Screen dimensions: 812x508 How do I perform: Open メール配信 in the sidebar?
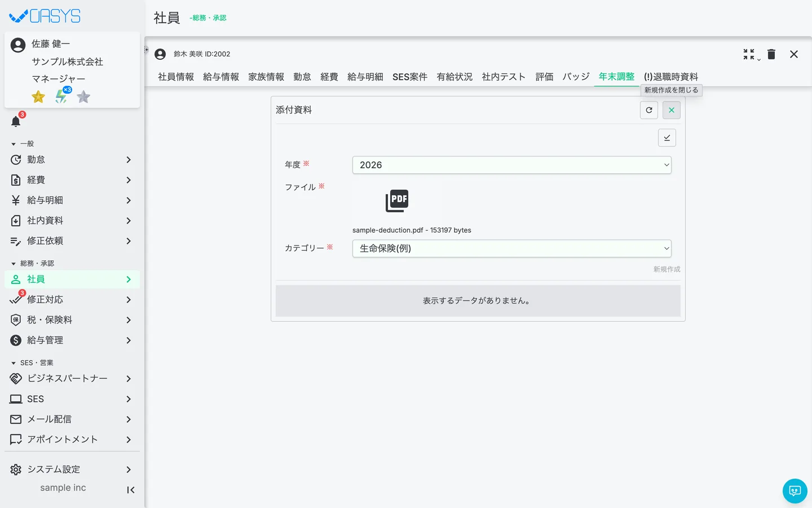click(x=72, y=419)
